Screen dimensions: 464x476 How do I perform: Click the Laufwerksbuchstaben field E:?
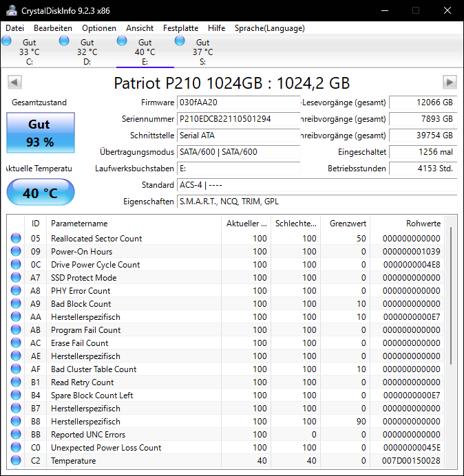[238, 169]
